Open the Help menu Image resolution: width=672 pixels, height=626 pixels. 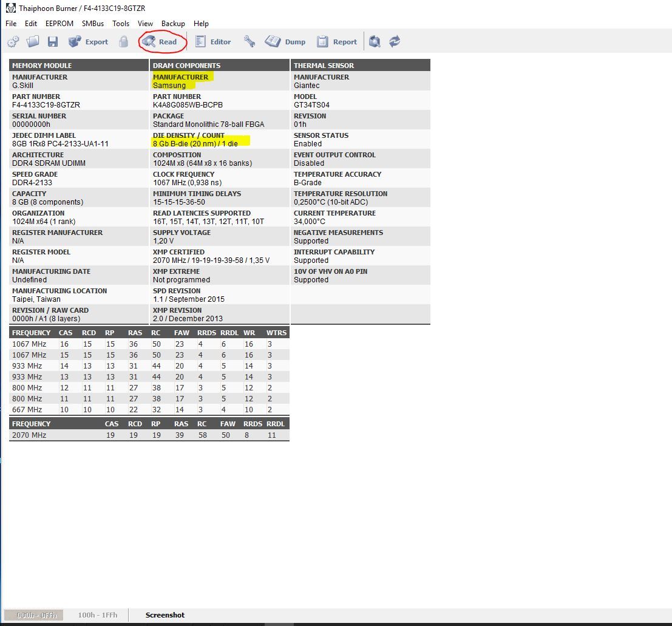point(201,24)
